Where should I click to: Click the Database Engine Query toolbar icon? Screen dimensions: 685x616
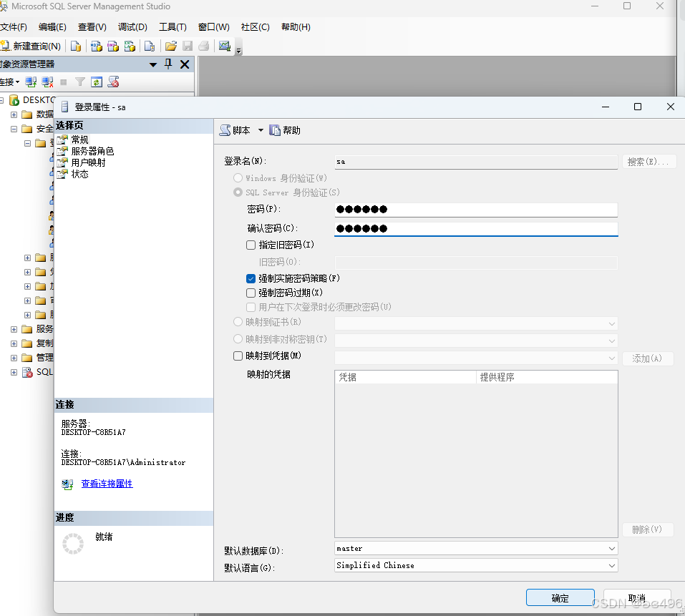coord(76,46)
